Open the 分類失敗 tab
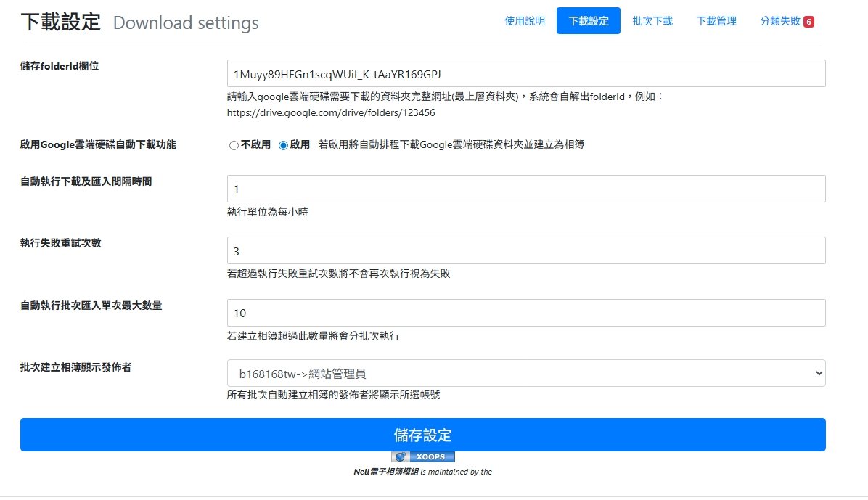 [x=779, y=21]
